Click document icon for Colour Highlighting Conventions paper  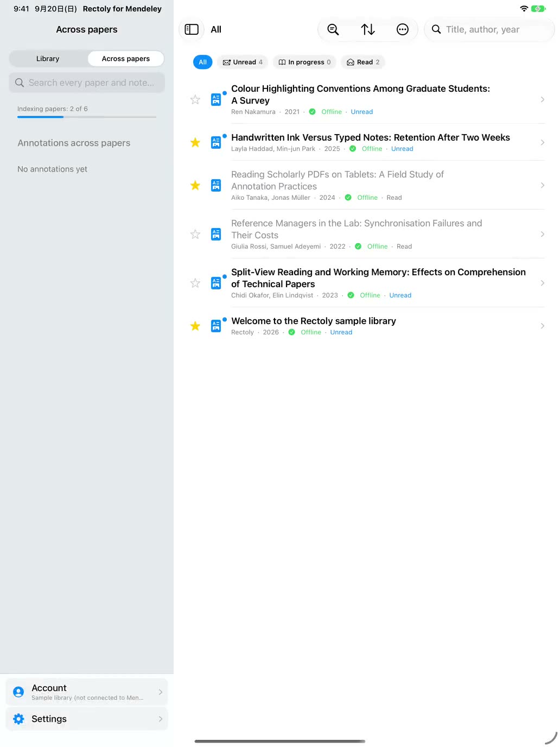(x=216, y=100)
